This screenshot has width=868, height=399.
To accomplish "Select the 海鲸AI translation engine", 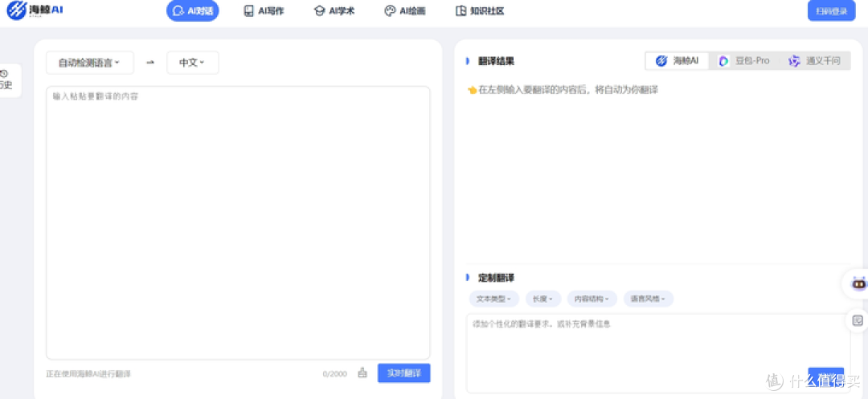I will pyautogui.click(x=677, y=61).
